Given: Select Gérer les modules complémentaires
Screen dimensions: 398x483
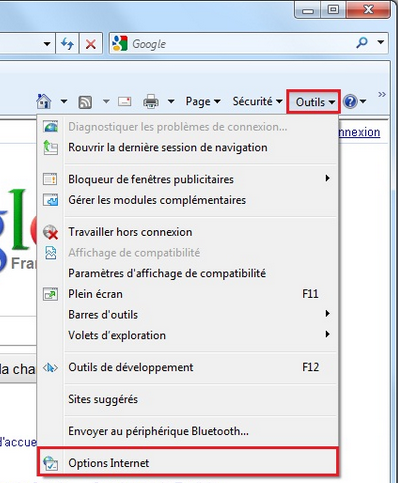Looking at the screenshot, I should click(188, 200).
